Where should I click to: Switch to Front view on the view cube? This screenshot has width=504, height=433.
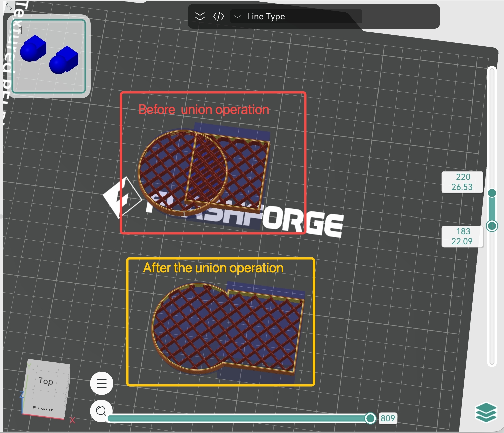[43, 408]
